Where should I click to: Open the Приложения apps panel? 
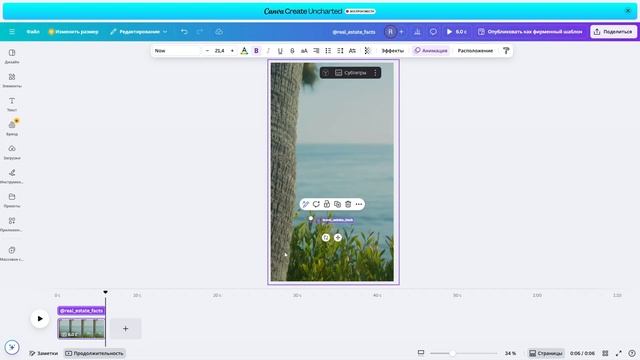pos(12,224)
